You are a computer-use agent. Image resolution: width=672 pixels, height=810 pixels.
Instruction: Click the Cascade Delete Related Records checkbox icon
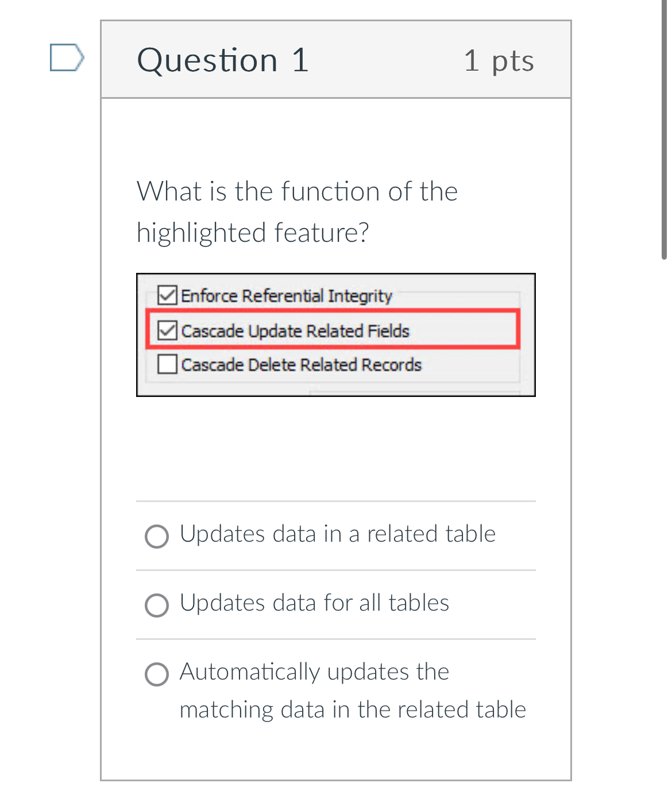coord(167,364)
